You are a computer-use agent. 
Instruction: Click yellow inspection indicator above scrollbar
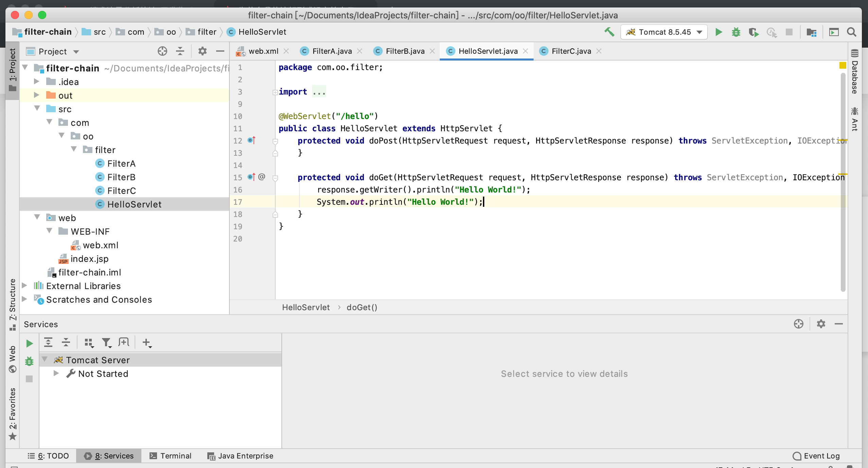coord(843,65)
